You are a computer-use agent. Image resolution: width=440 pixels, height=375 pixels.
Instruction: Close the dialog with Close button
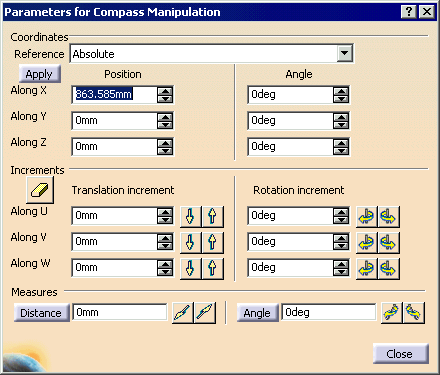click(x=400, y=354)
